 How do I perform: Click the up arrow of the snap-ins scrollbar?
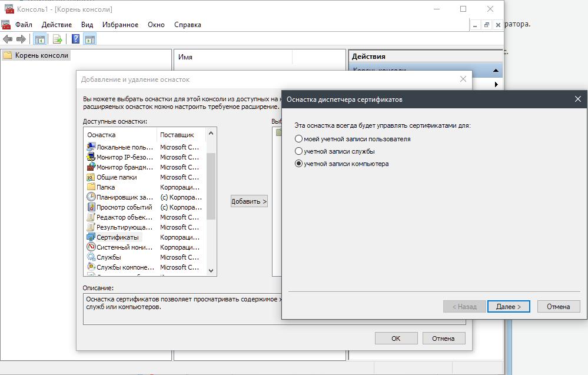click(x=211, y=134)
